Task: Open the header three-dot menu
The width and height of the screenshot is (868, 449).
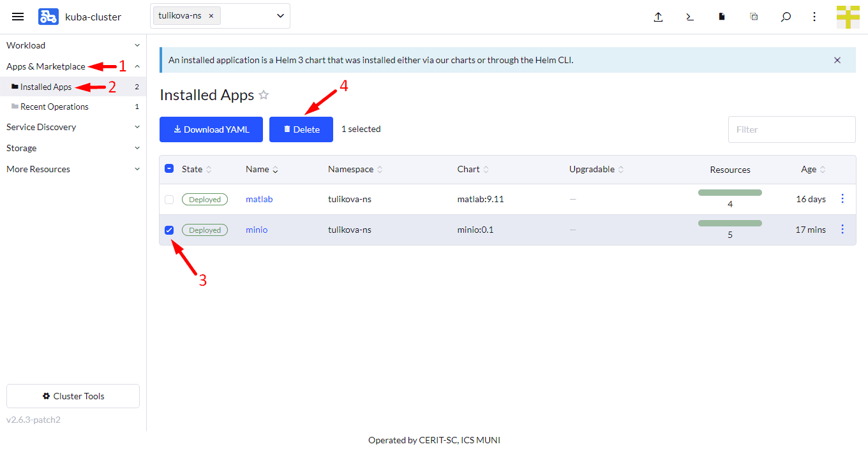Action: (814, 17)
